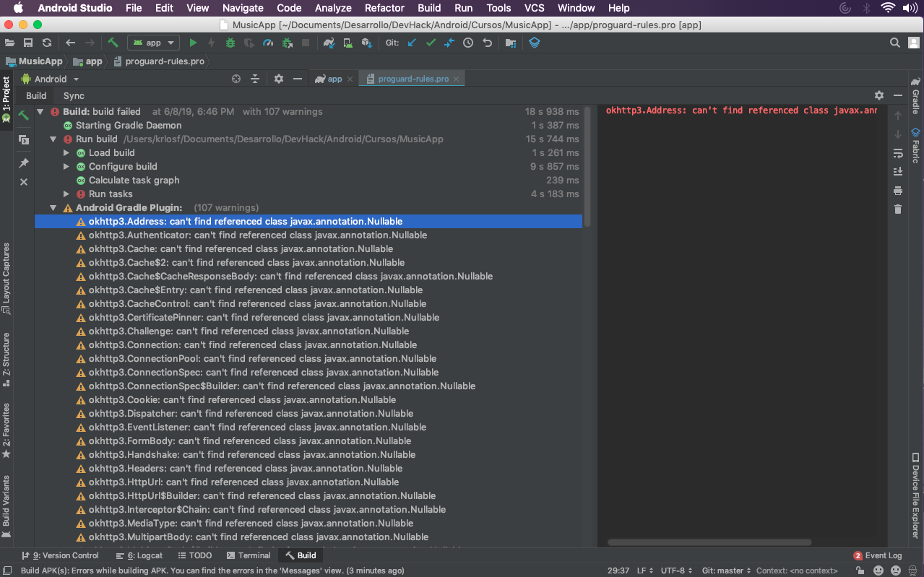Click the Sync/refresh toolbar icon
The width and height of the screenshot is (924, 577).
coord(47,43)
